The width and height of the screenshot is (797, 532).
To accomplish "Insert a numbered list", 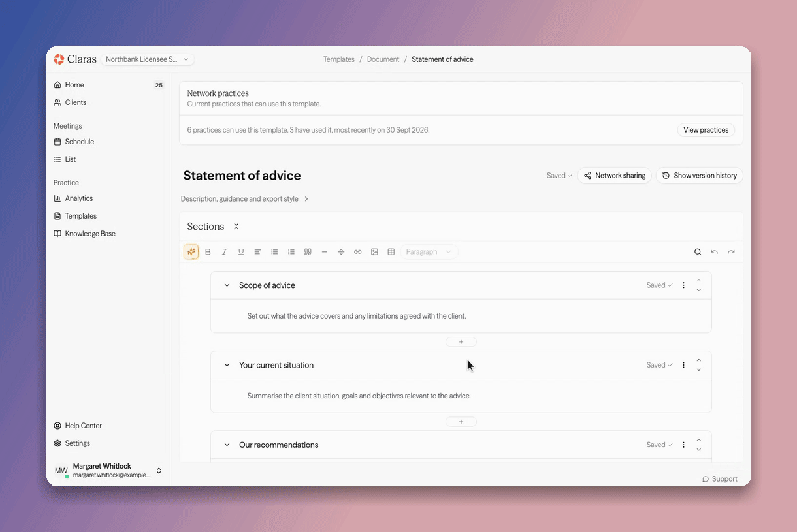I will click(x=291, y=252).
